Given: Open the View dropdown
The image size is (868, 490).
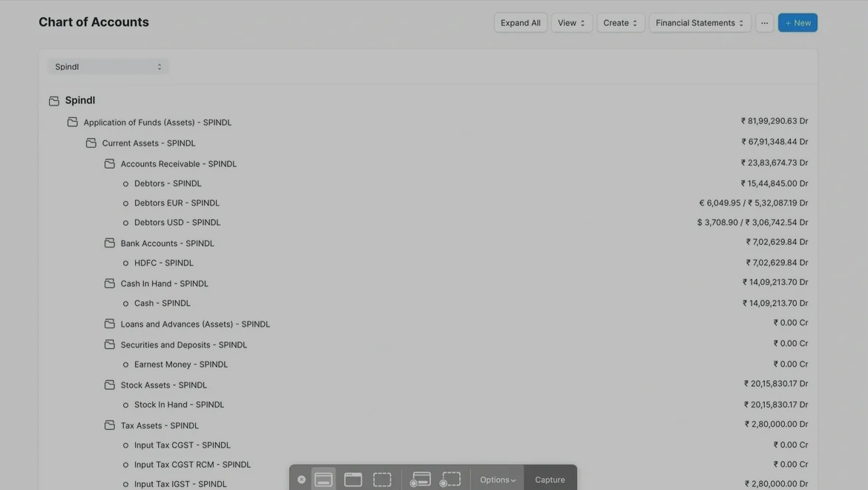Looking at the screenshot, I should tap(571, 23).
